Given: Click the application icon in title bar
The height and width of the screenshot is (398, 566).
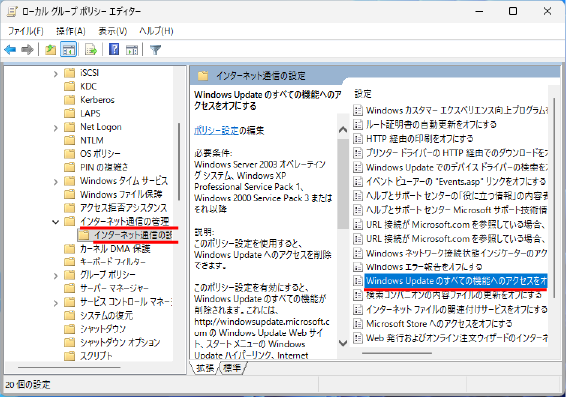Looking at the screenshot, I should [12, 12].
